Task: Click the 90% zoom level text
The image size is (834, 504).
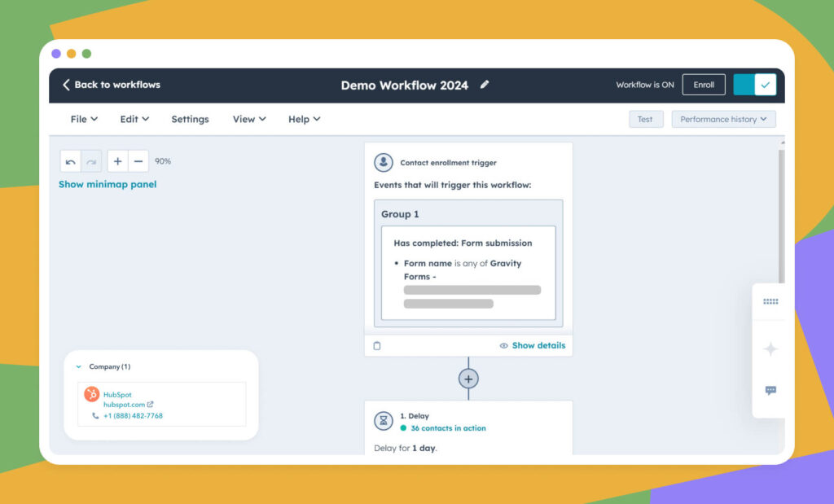Action: pyautogui.click(x=163, y=161)
